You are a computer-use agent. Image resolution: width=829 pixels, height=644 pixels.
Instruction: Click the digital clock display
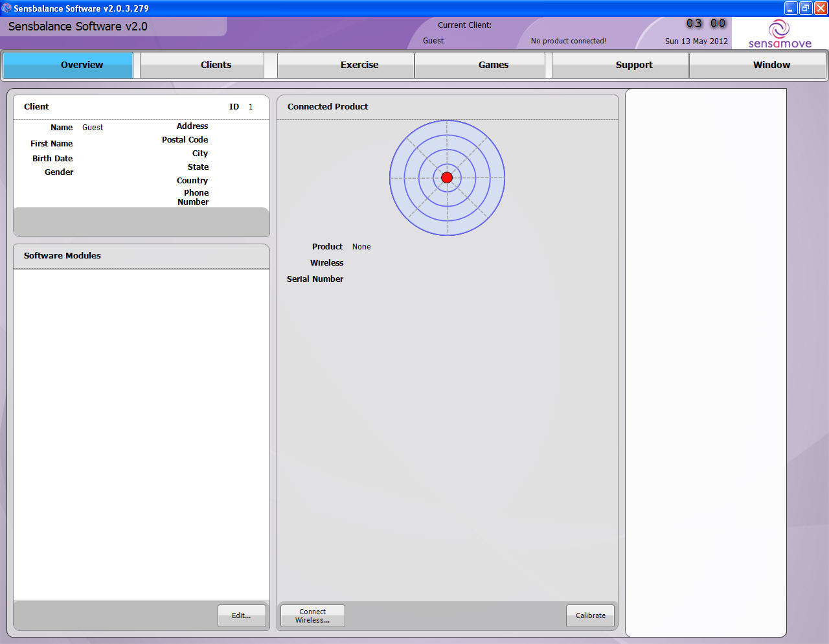pyautogui.click(x=706, y=23)
